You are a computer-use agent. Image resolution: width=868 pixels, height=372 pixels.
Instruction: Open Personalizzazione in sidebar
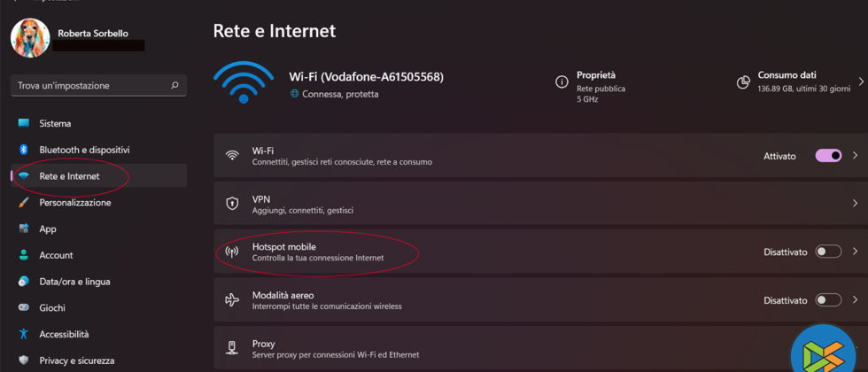[74, 202]
